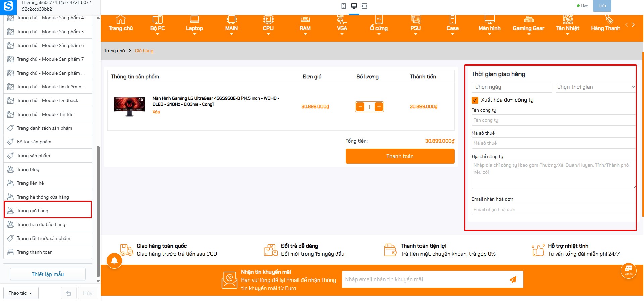Image resolution: width=644 pixels, height=301 pixels.
Task: Click the Sapo logo icon
Action: click(x=8, y=6)
